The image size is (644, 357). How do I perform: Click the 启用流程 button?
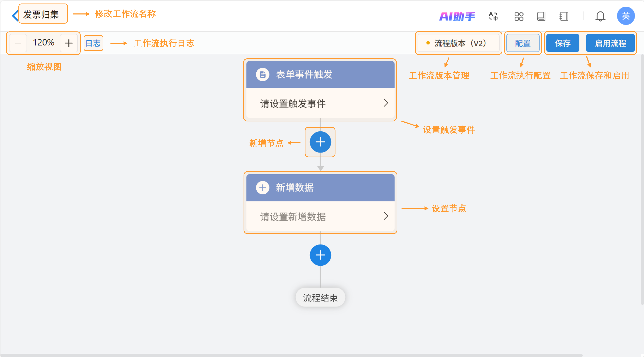pyautogui.click(x=610, y=43)
